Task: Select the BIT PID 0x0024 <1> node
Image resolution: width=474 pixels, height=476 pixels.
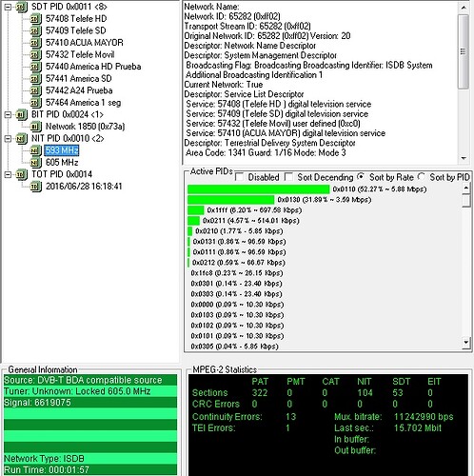Action: [68, 114]
